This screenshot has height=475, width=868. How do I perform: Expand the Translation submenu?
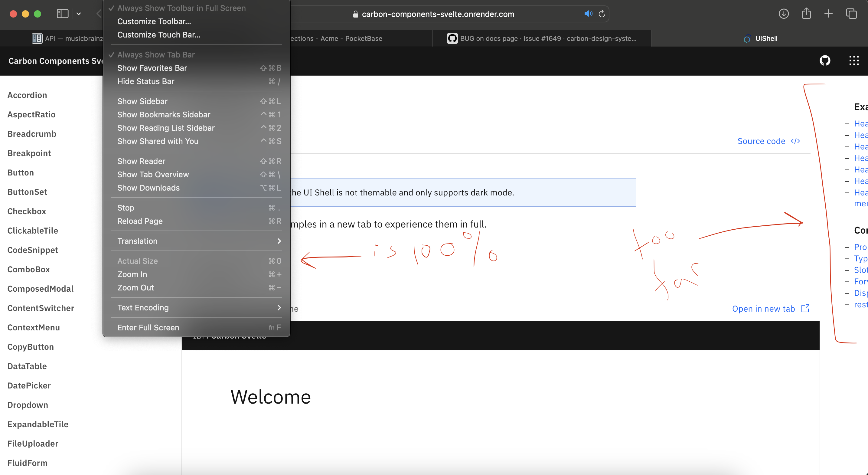tap(196, 241)
